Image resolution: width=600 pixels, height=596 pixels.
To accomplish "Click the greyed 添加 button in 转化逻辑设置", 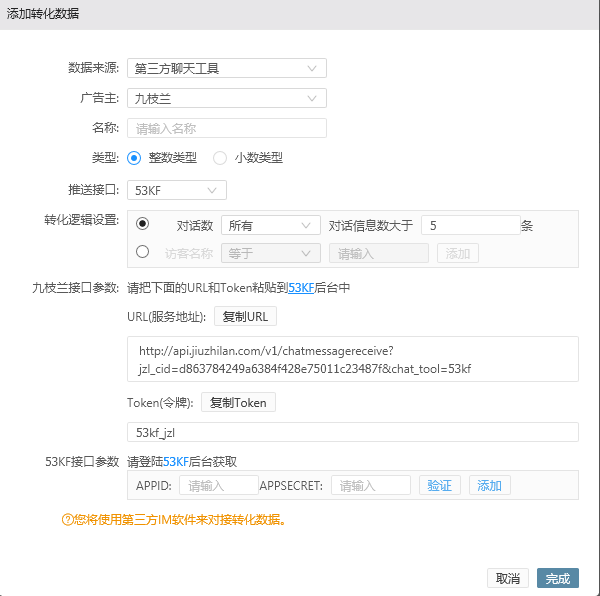I will pos(458,253).
